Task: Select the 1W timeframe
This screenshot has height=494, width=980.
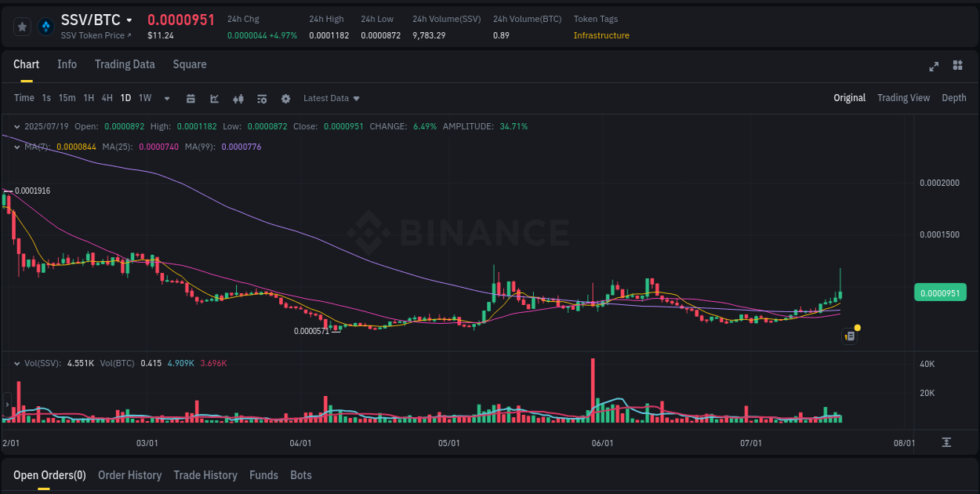Action: coord(144,98)
